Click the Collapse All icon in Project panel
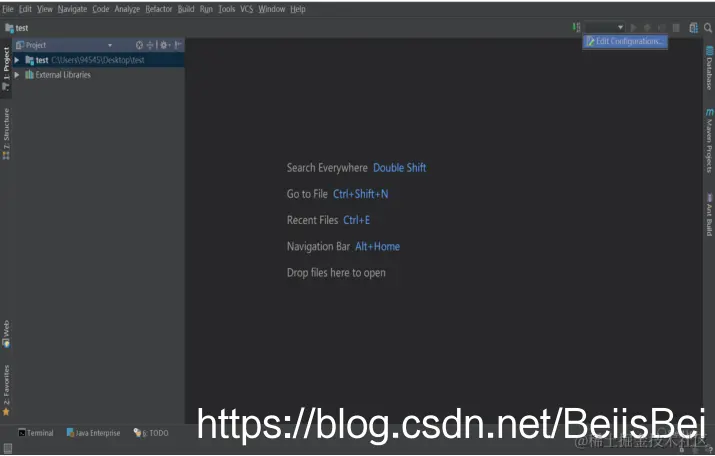This screenshot has height=456, width=715. point(150,45)
